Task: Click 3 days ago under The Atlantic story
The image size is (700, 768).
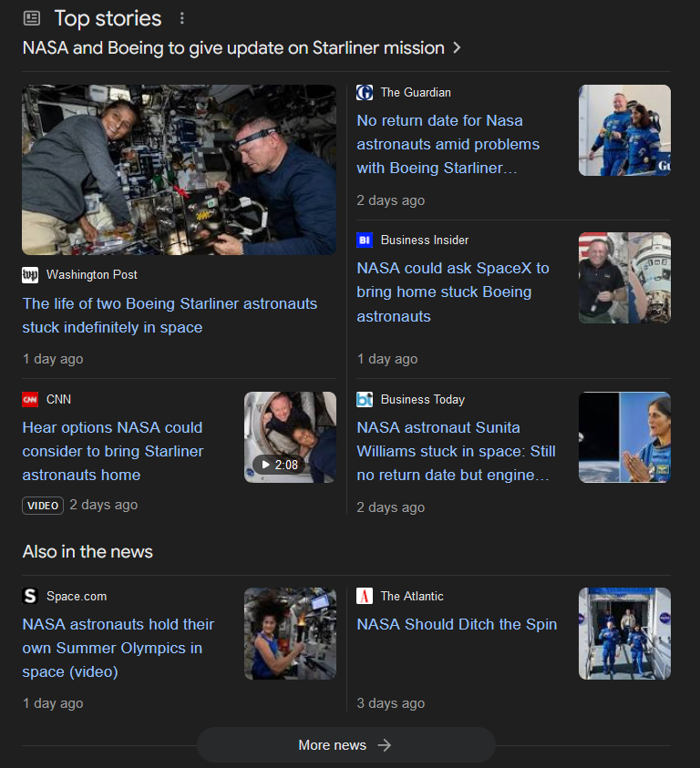Action: click(391, 703)
